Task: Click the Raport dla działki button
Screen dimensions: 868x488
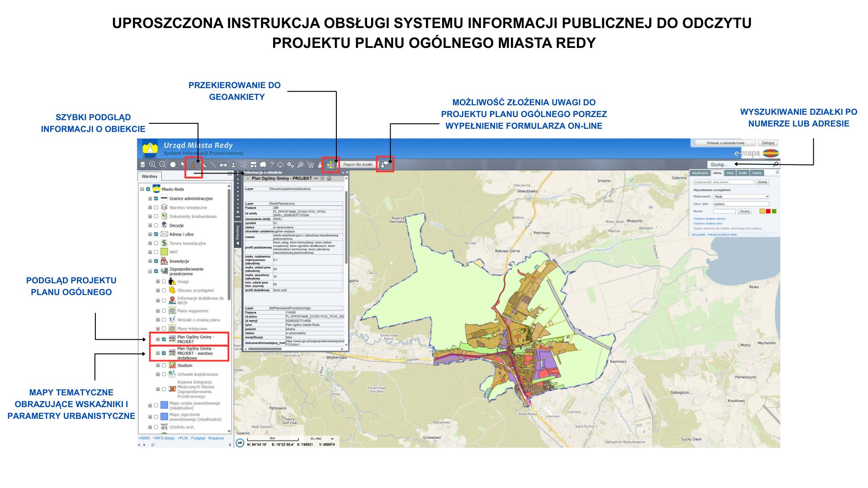Action: coord(358,164)
